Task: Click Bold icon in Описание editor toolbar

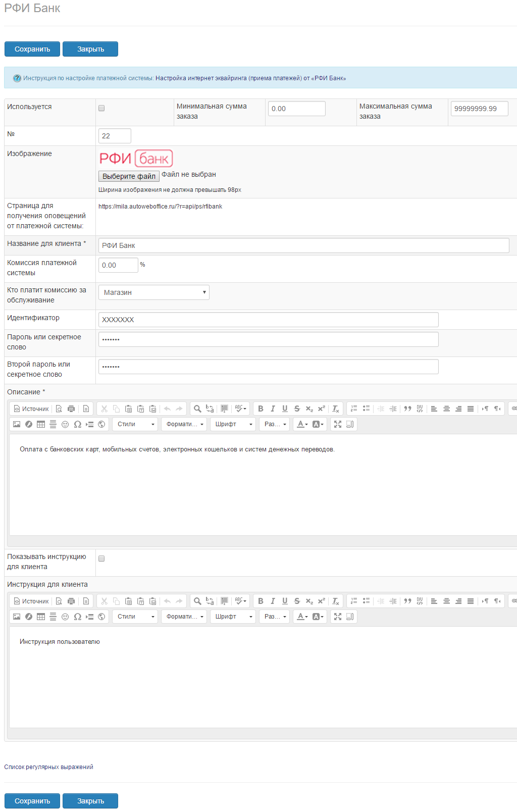Action: (261, 409)
